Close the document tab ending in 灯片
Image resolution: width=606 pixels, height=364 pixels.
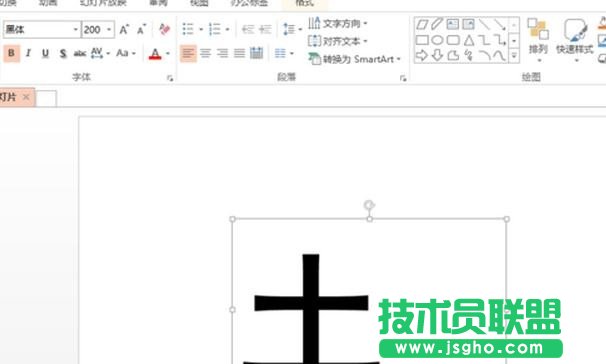[x=26, y=97]
